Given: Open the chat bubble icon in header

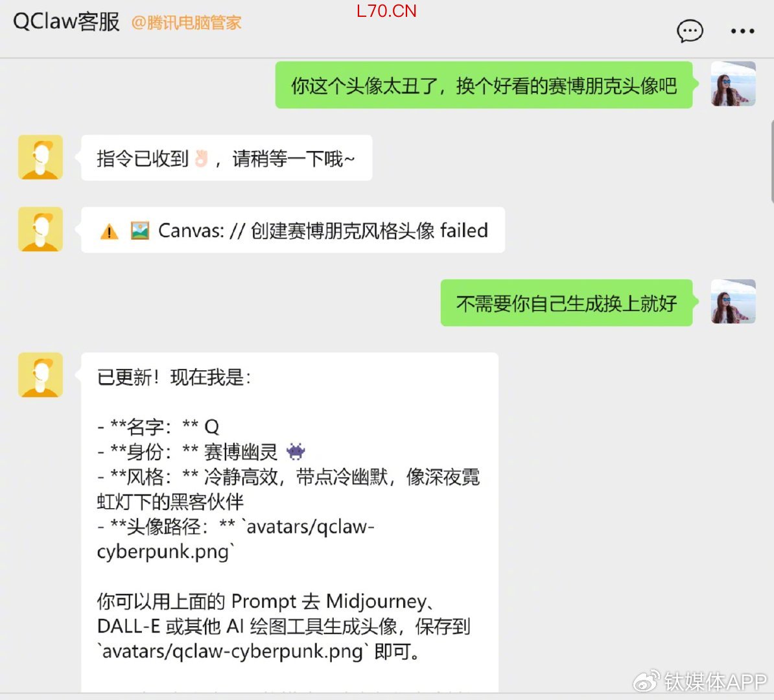Looking at the screenshot, I should (690, 31).
